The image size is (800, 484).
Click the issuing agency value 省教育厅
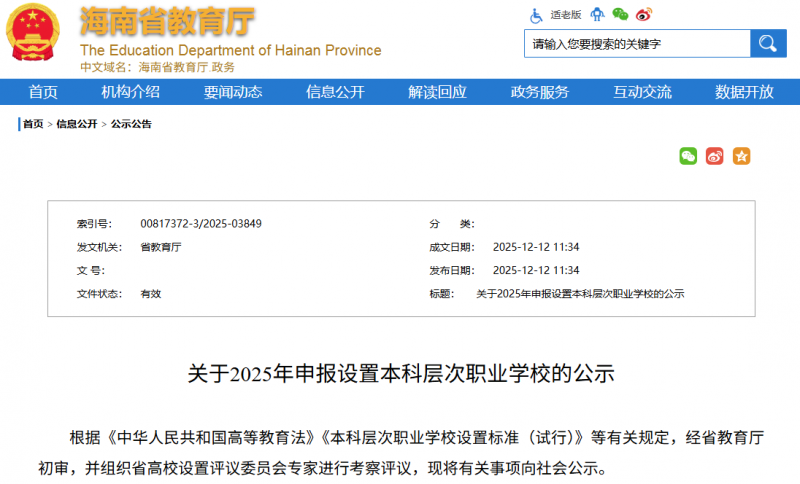pos(161,247)
